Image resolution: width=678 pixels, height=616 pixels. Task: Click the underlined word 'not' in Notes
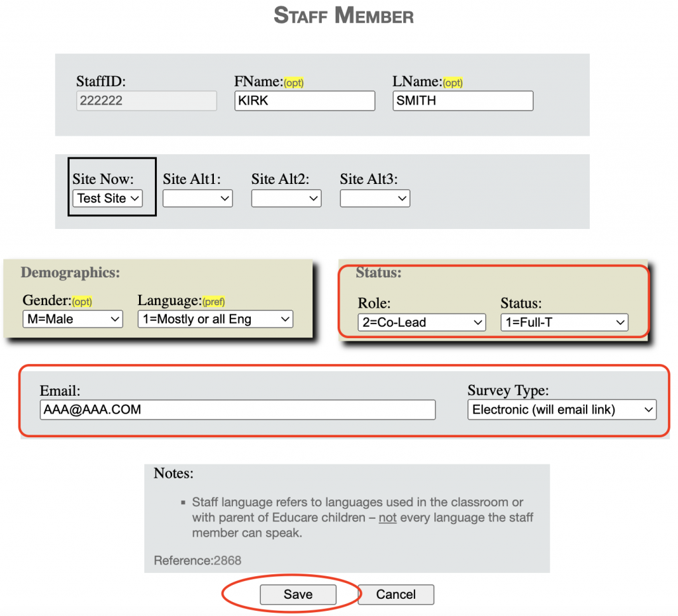tap(387, 517)
